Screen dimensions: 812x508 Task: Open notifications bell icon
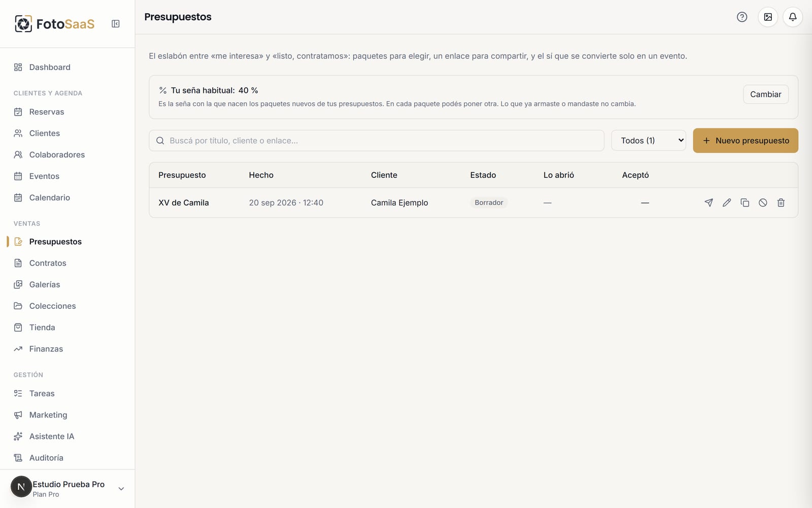click(793, 17)
